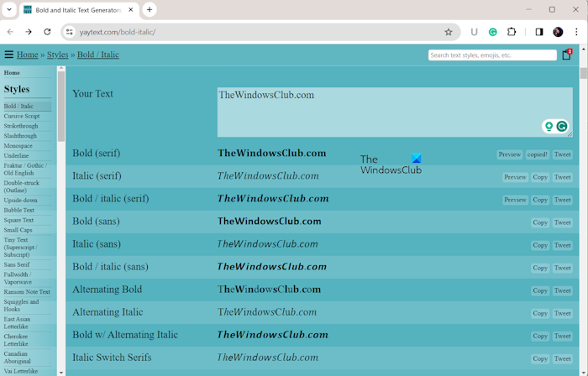Open the Chrome three-dot menu

tap(577, 32)
